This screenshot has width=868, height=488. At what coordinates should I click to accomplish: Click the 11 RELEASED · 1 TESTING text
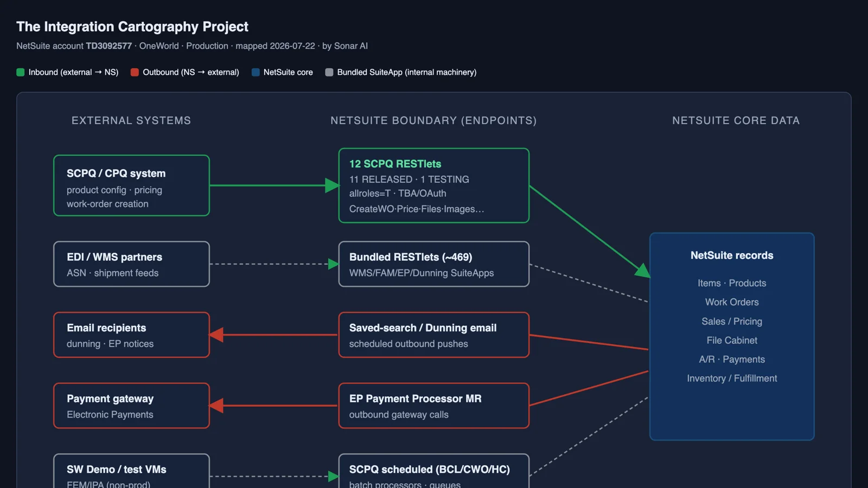click(x=409, y=179)
